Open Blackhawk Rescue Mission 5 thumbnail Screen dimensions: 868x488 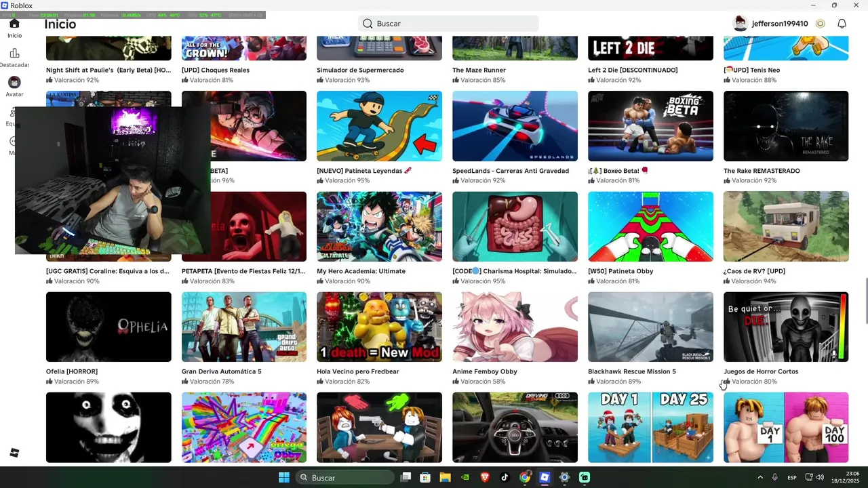[650, 327]
